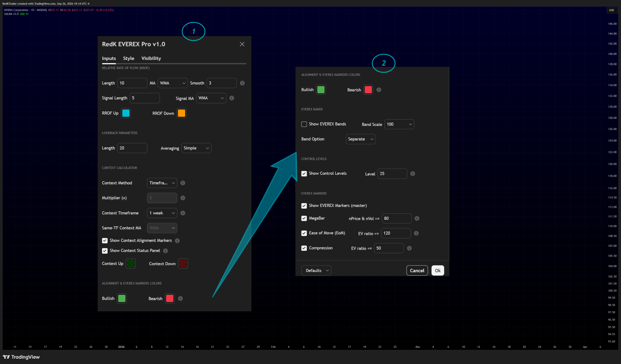The width and height of the screenshot is (621, 364).
Task: Select the Inputs tab
Action: [x=109, y=58]
